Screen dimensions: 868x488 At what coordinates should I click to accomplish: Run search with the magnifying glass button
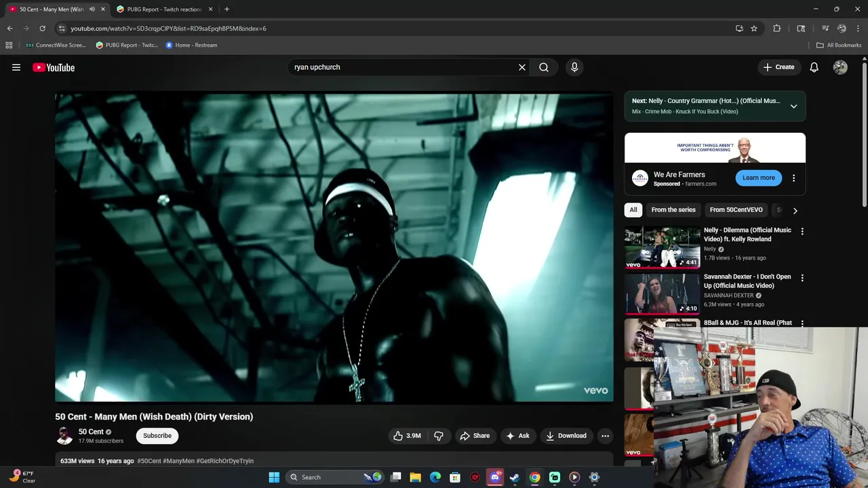click(544, 67)
